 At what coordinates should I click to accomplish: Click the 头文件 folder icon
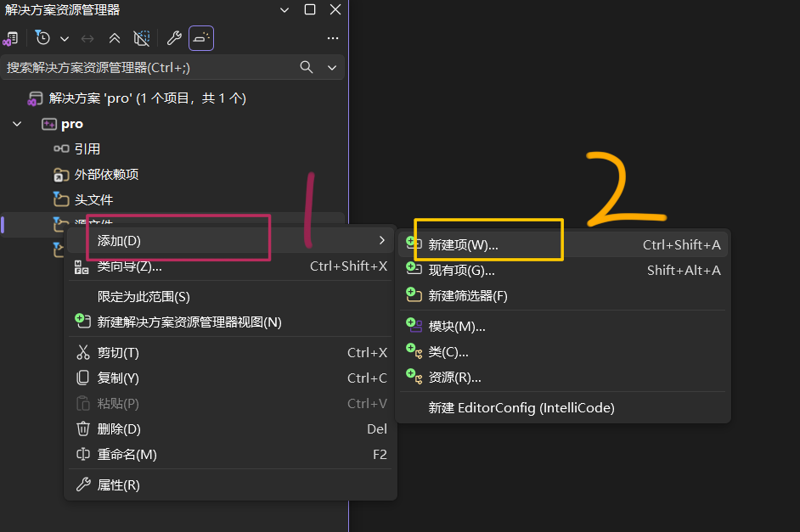tap(60, 199)
